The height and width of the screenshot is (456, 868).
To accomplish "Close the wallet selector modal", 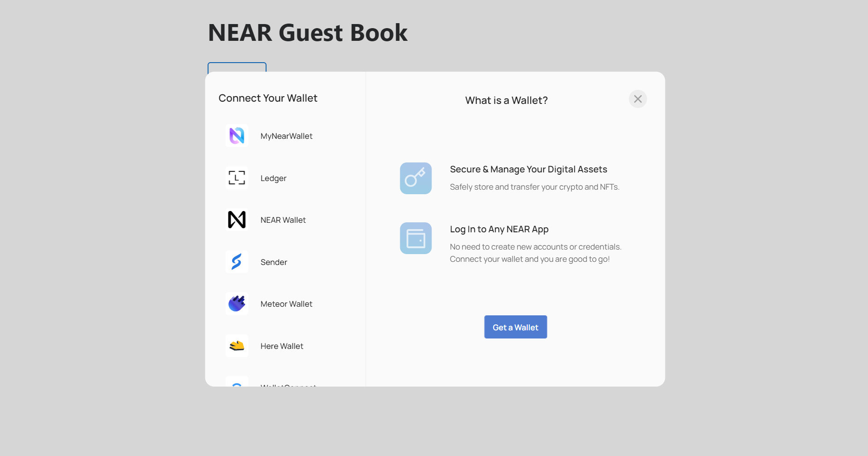I will 638,99.
